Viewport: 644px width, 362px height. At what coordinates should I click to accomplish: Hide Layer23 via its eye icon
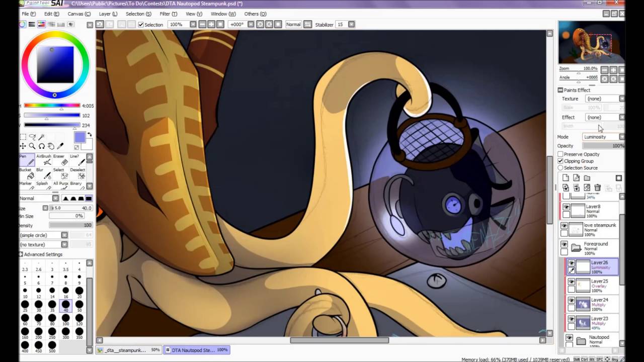point(572,319)
